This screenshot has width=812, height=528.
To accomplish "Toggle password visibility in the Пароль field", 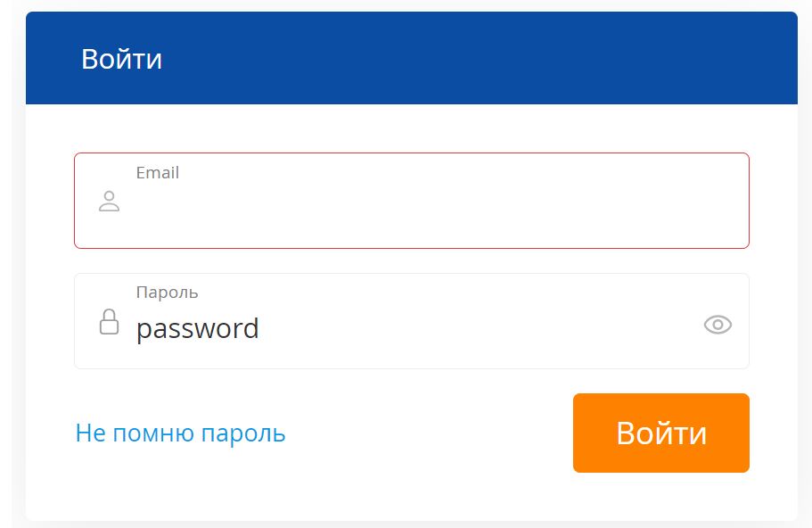I will click(x=718, y=325).
